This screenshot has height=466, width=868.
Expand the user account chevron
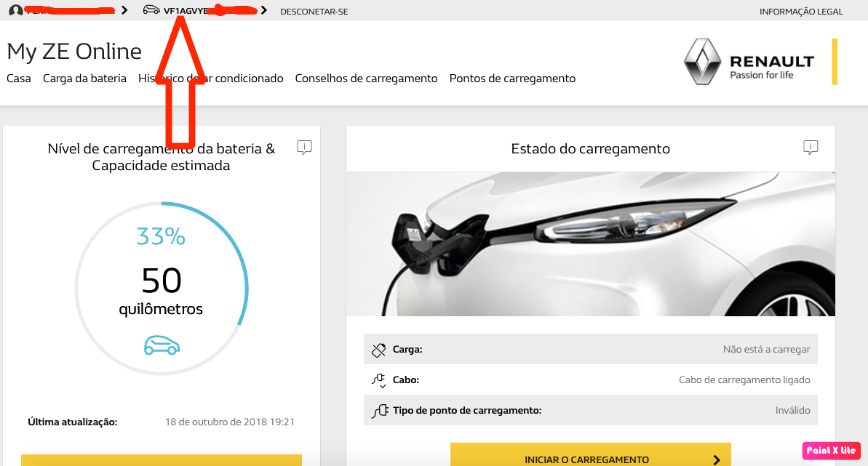pos(124,10)
